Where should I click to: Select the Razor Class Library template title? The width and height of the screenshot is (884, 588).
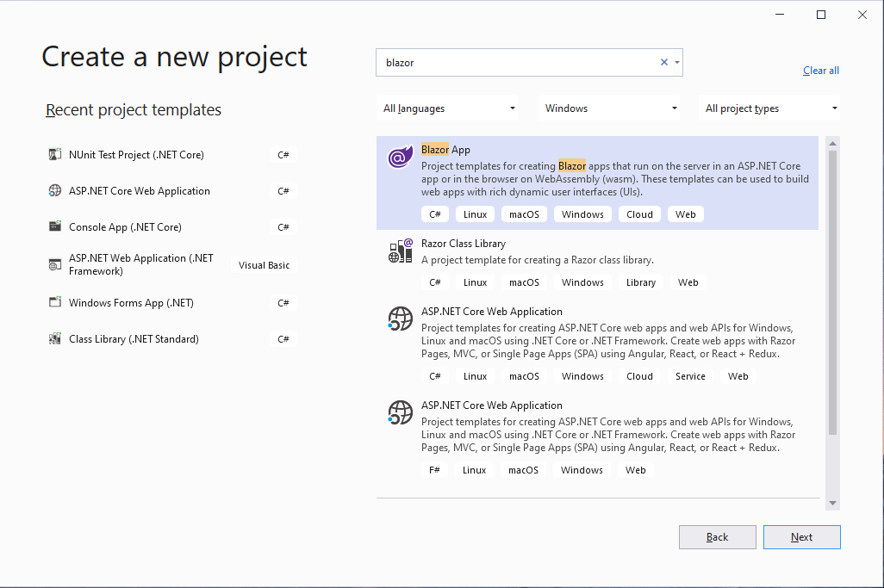click(463, 244)
